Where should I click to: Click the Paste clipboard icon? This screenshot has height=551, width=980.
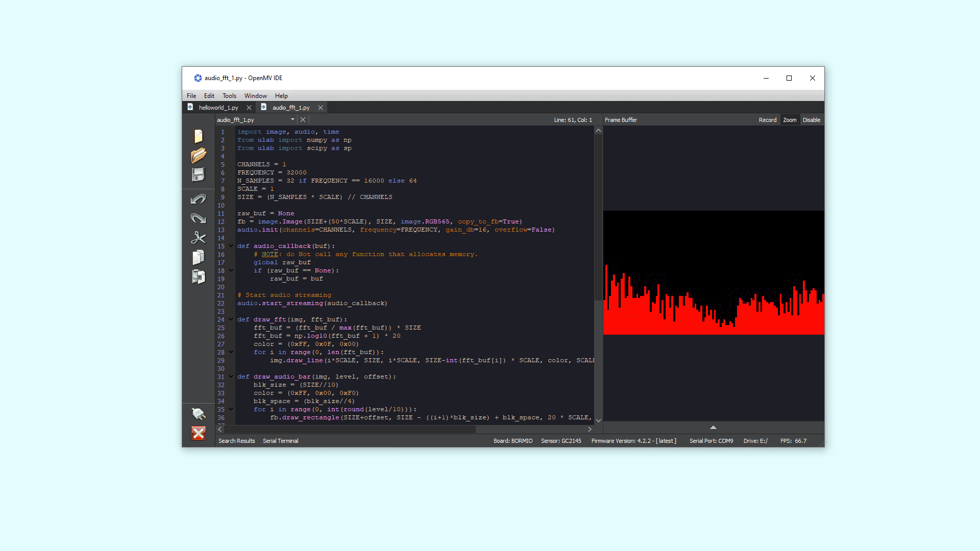(199, 277)
